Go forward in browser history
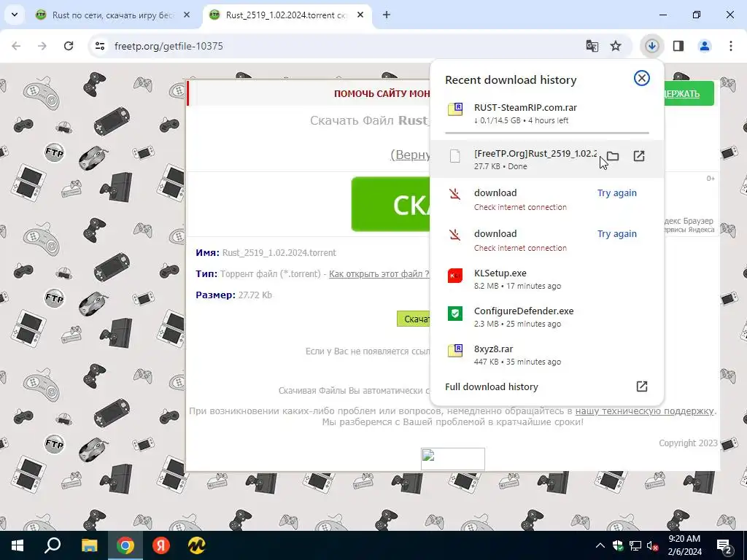747x560 pixels. click(42, 46)
